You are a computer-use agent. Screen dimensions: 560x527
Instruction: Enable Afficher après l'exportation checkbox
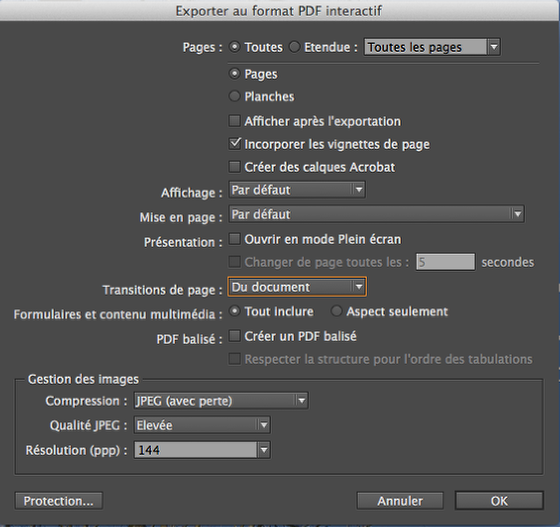point(234,121)
